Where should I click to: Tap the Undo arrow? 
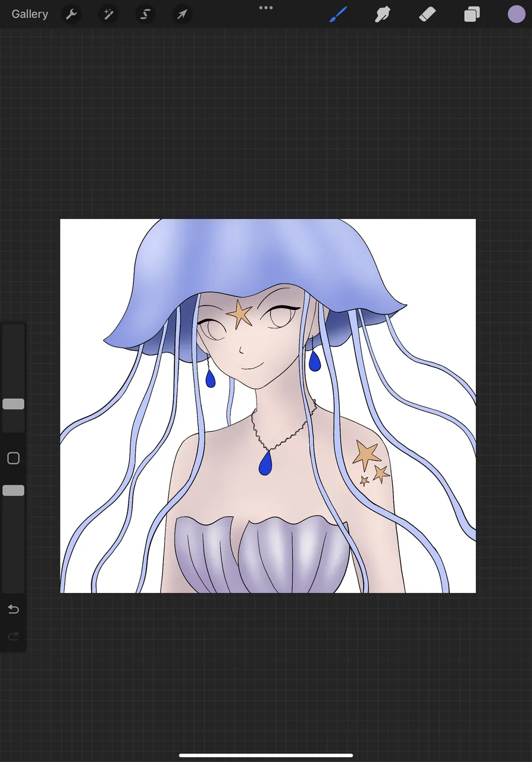point(13,609)
